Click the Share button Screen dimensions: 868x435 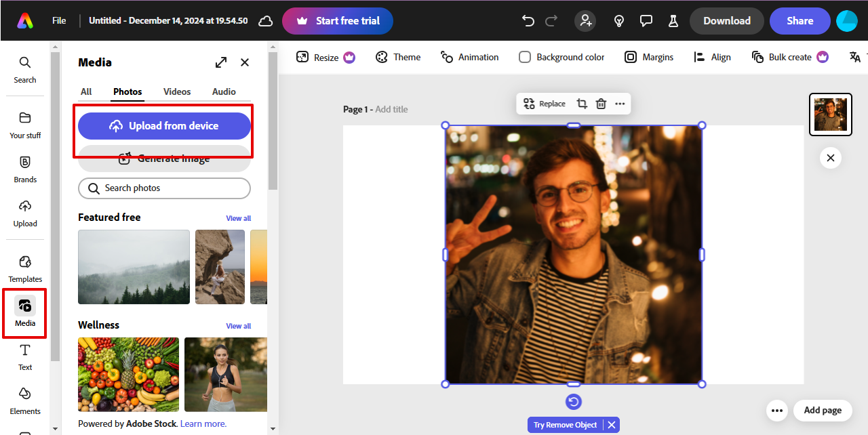(x=800, y=21)
